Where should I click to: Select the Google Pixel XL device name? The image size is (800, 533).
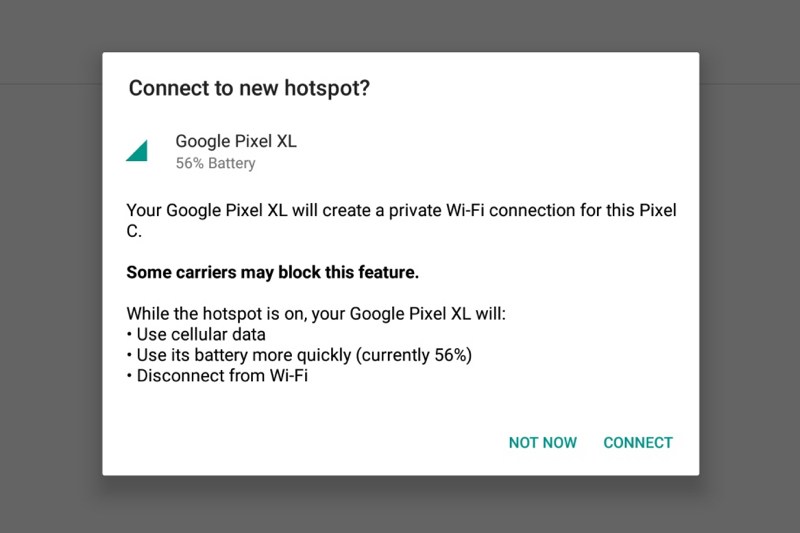(236, 141)
